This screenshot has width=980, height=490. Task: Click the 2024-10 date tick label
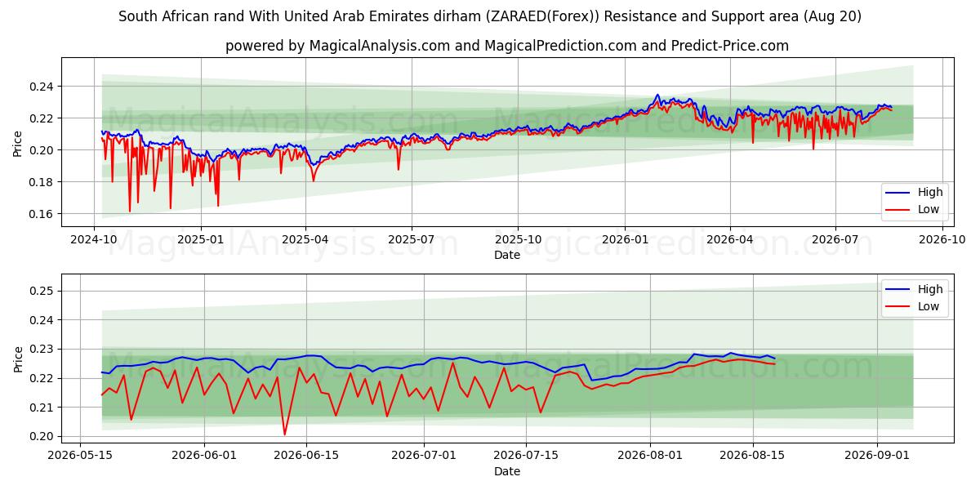(94, 239)
